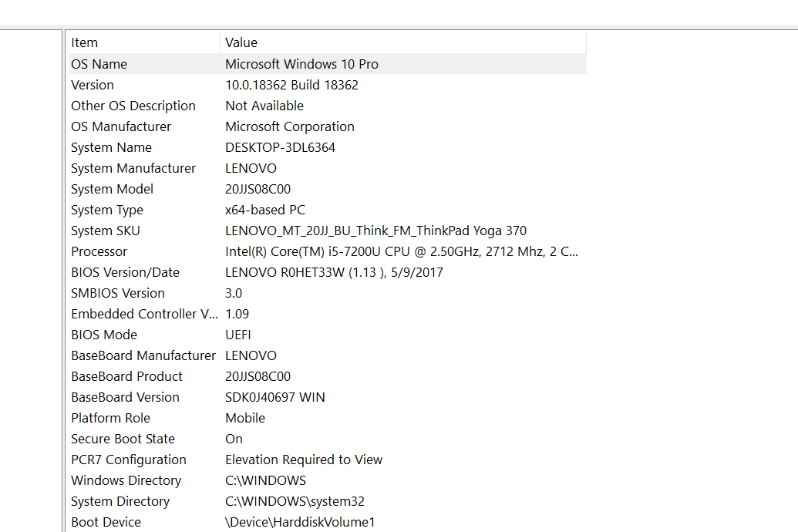
Task: Select the PCR7 Configuration row label
Action: click(129, 461)
